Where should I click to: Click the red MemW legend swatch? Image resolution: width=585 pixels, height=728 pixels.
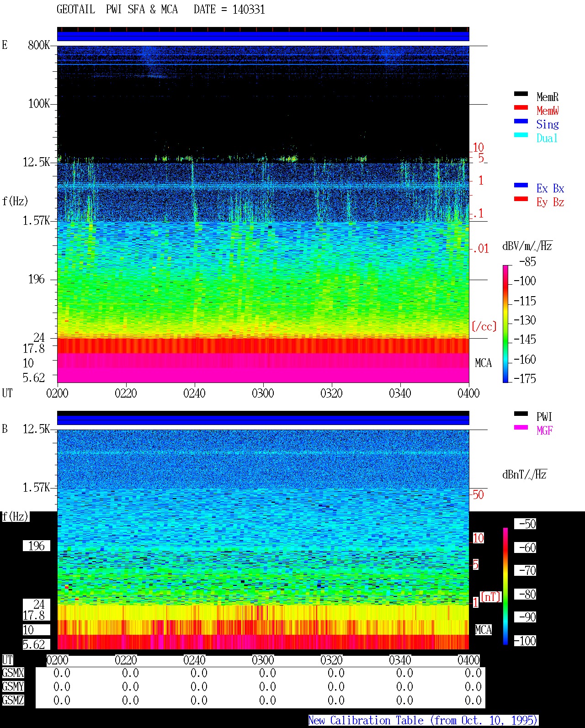pos(521,107)
